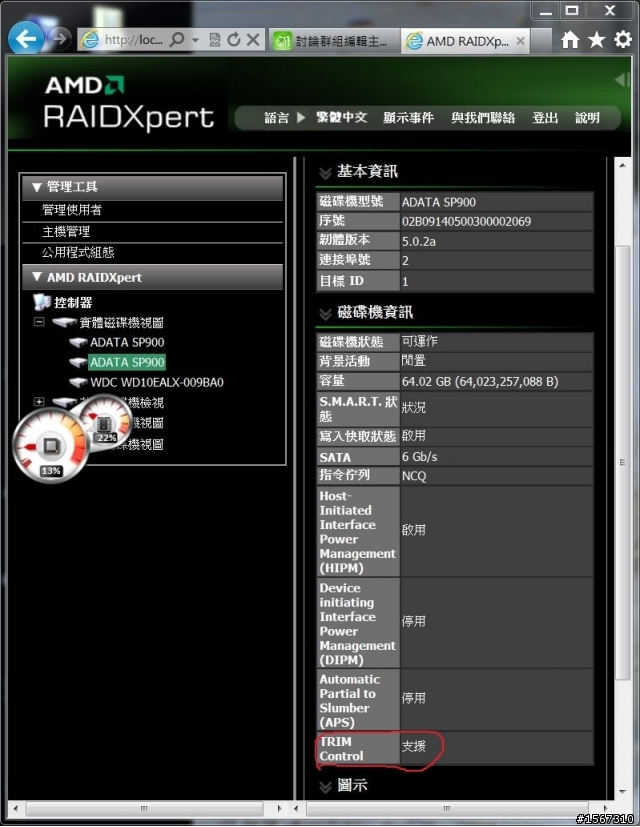Click firmware version value 5.0.2a

tap(419, 241)
